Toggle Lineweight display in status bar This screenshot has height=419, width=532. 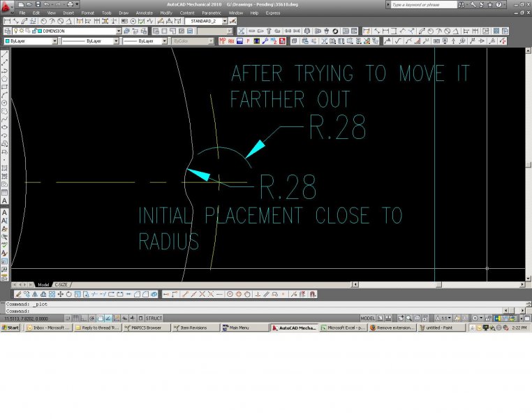click(133, 318)
